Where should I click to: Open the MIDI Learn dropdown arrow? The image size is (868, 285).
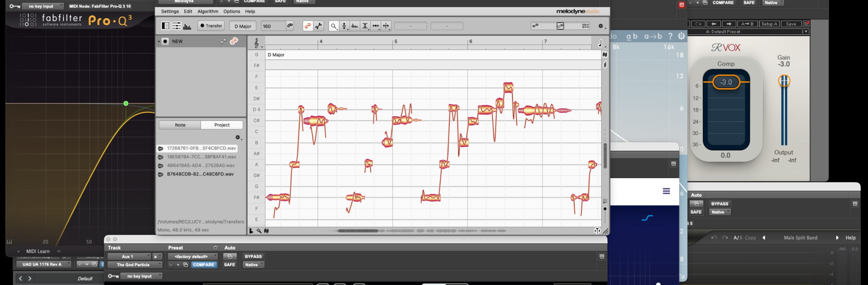pyautogui.click(x=59, y=251)
